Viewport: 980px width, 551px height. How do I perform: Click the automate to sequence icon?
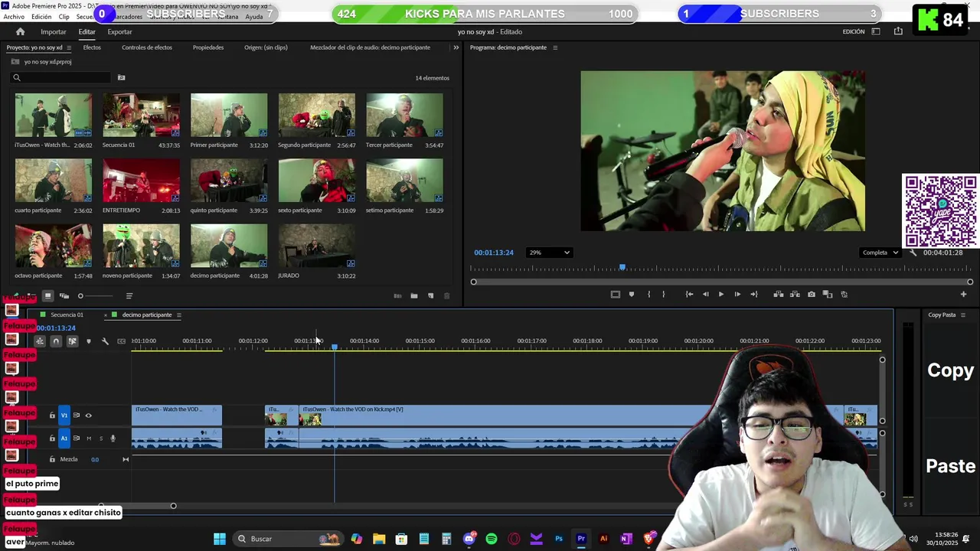(x=397, y=295)
